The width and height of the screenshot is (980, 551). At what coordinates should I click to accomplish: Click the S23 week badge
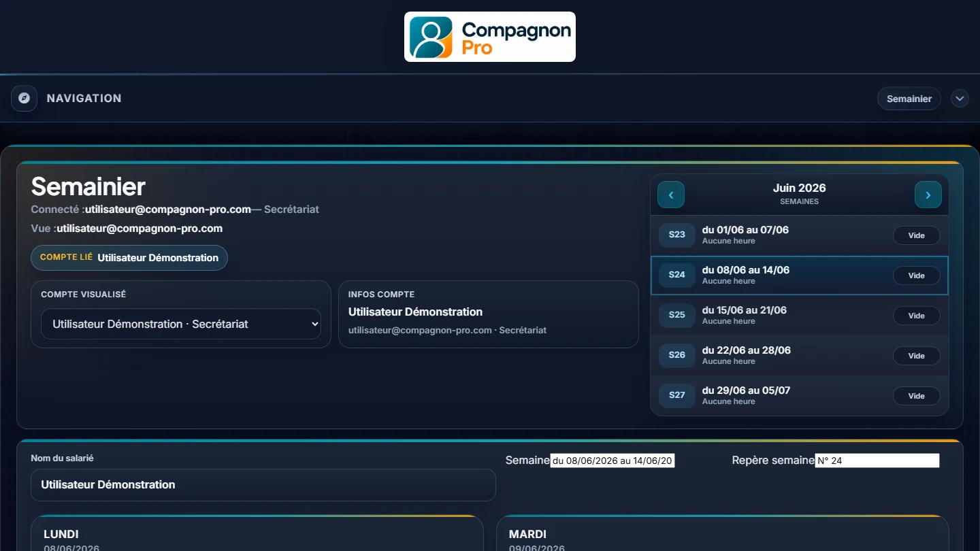pos(677,235)
